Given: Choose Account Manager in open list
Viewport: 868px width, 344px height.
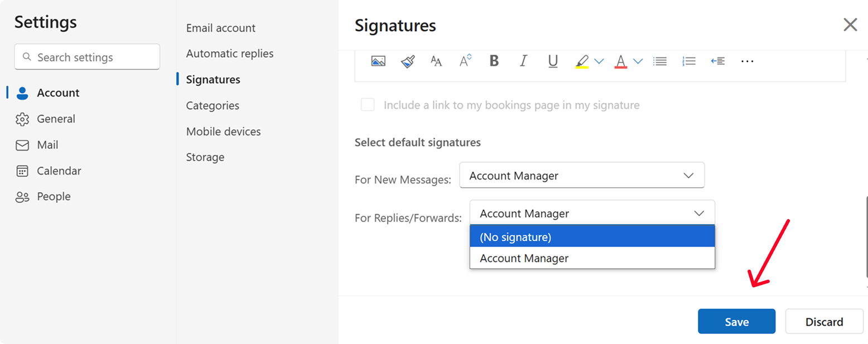Looking at the screenshot, I should pyautogui.click(x=592, y=258).
